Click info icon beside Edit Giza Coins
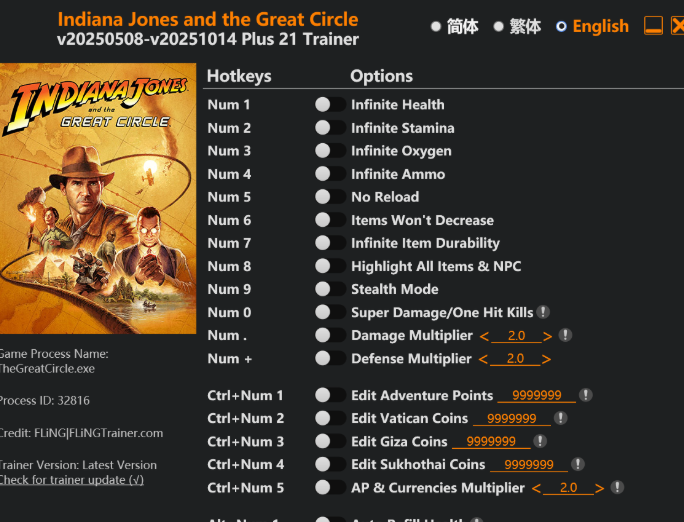The width and height of the screenshot is (684, 522). pos(540,441)
